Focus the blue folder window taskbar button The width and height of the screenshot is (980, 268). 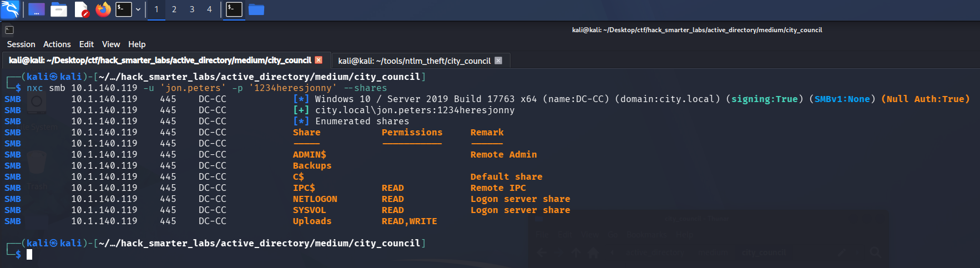(256, 9)
